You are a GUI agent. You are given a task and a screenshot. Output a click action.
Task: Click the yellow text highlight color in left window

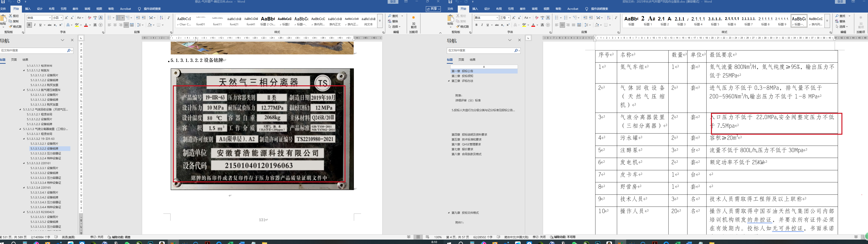pos(77,25)
